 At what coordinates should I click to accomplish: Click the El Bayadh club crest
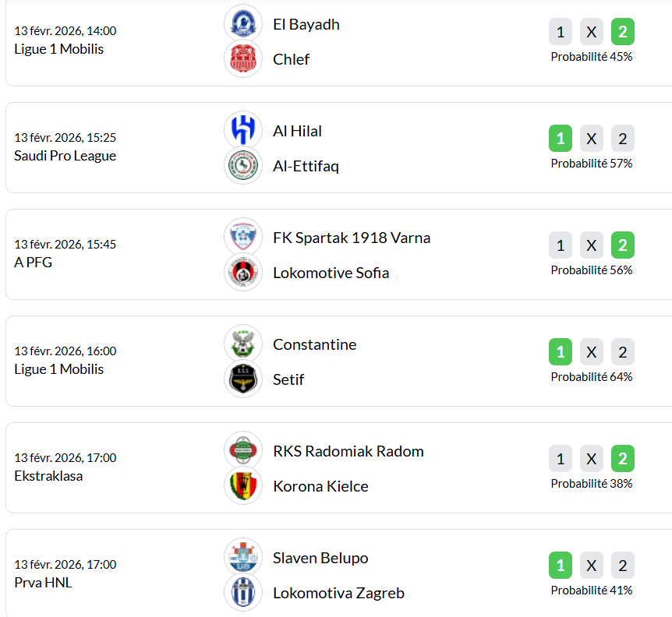click(x=243, y=23)
